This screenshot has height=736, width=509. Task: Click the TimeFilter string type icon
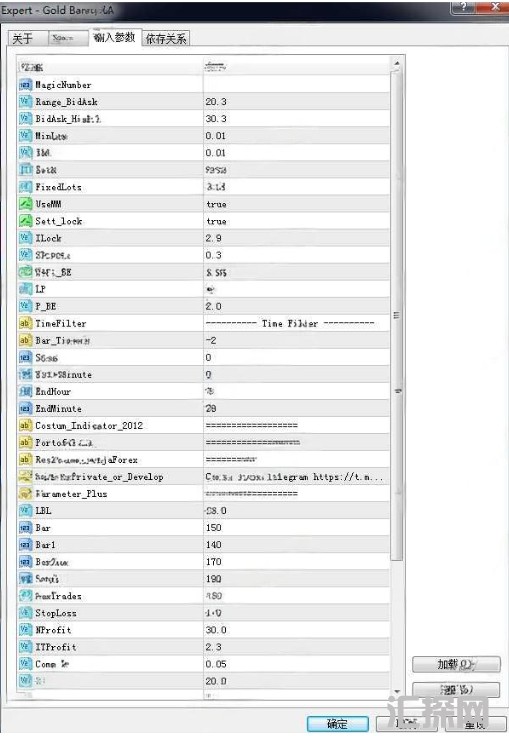tap(25, 323)
